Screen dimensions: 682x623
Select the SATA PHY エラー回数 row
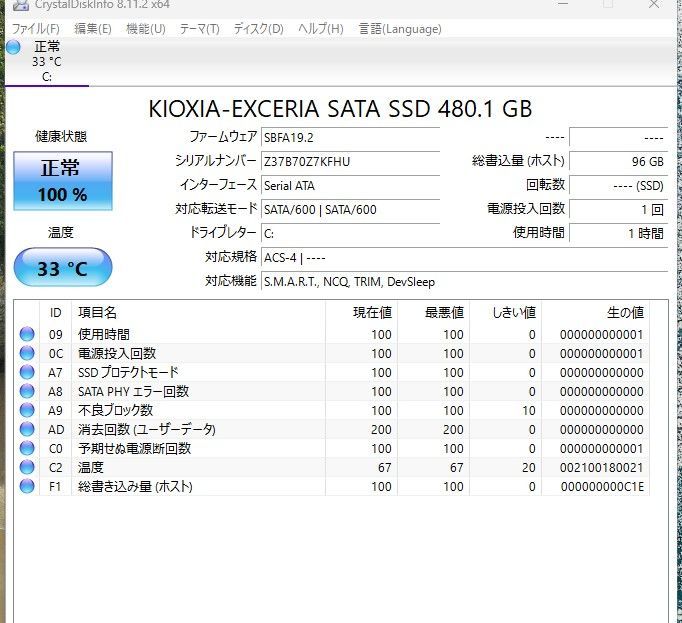pyautogui.click(x=332, y=391)
